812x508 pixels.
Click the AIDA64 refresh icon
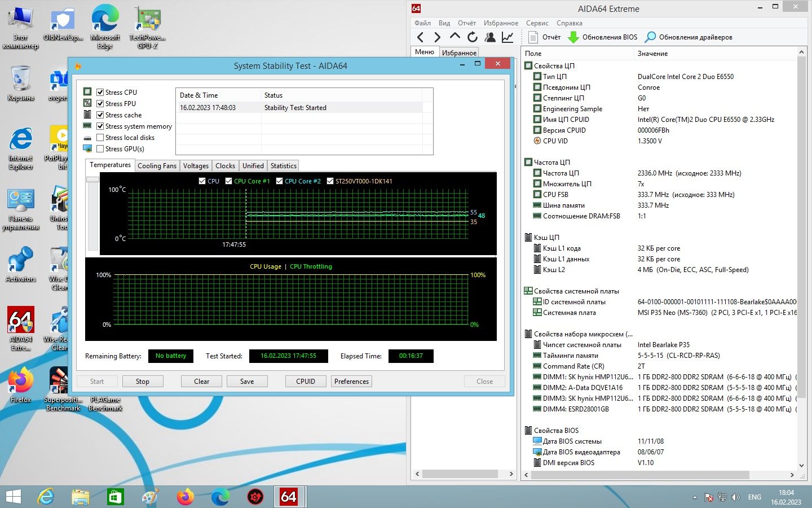(472, 37)
